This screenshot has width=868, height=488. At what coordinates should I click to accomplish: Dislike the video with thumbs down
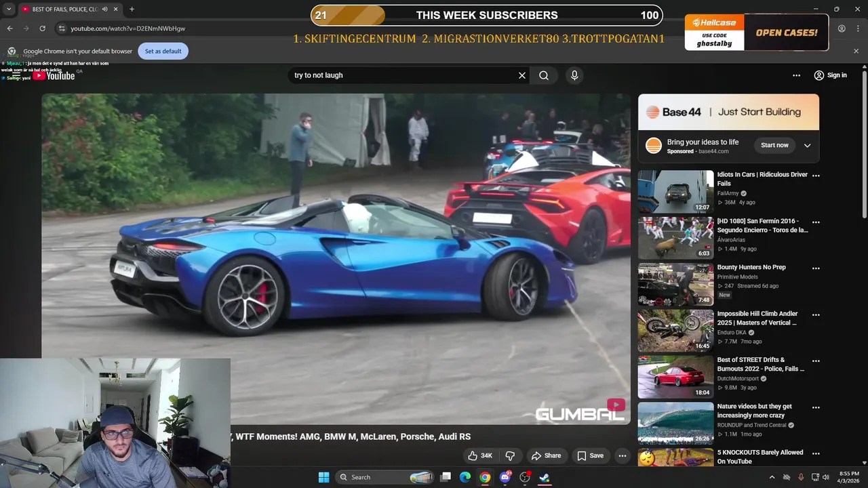pos(511,455)
